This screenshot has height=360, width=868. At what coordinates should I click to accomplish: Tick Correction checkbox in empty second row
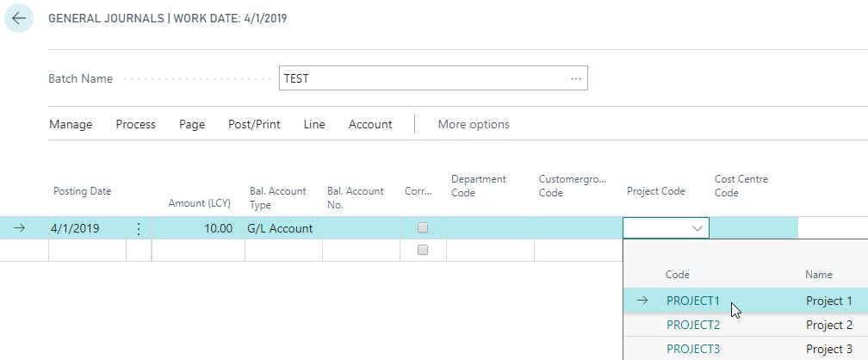(x=422, y=250)
